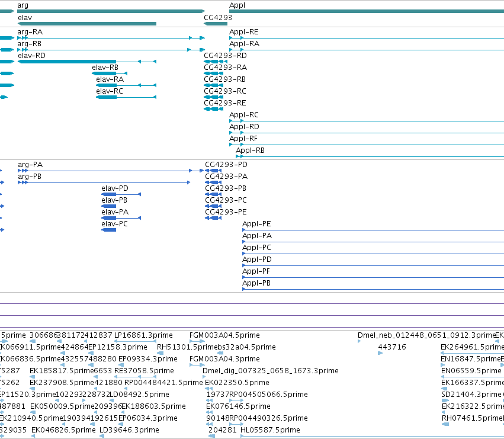Screen dimensions: 504x439
Task: Select the elav-PC protein
Action: click(114, 224)
